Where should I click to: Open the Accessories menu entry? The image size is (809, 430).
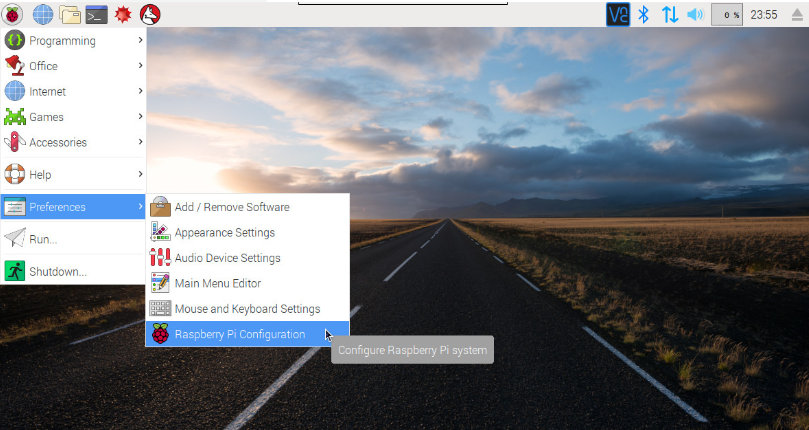pos(73,142)
